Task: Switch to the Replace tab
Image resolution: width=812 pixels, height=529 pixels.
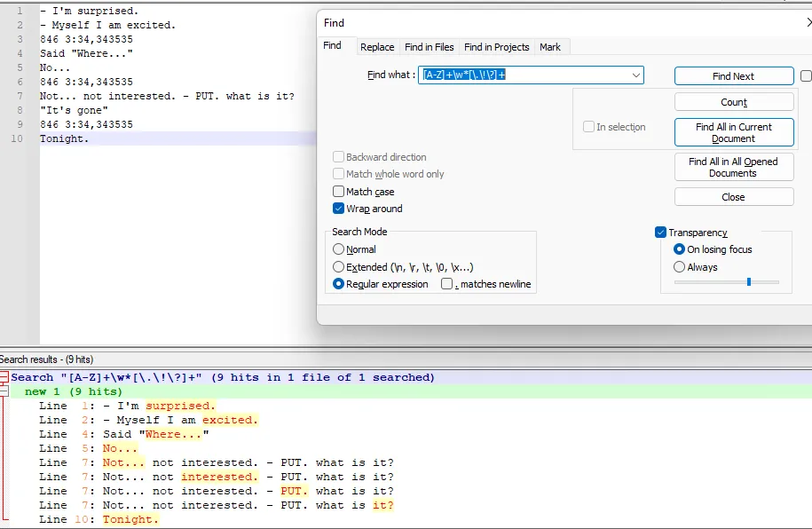Action: point(377,47)
